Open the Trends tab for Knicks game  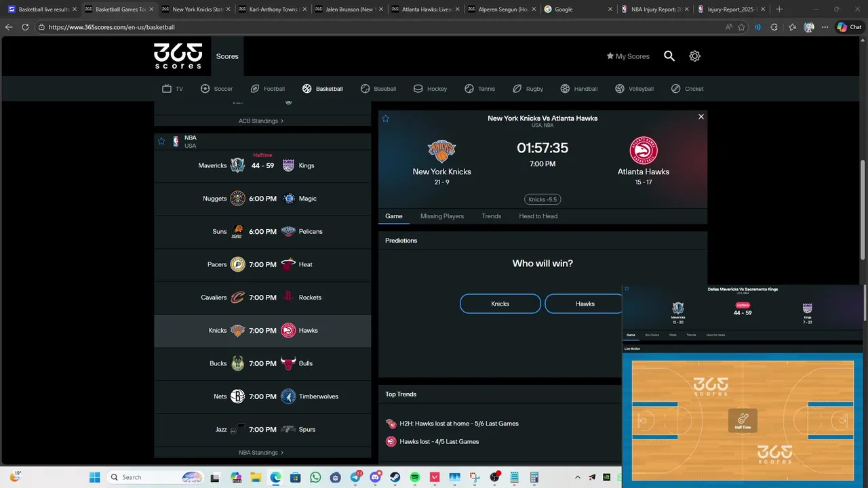point(492,216)
